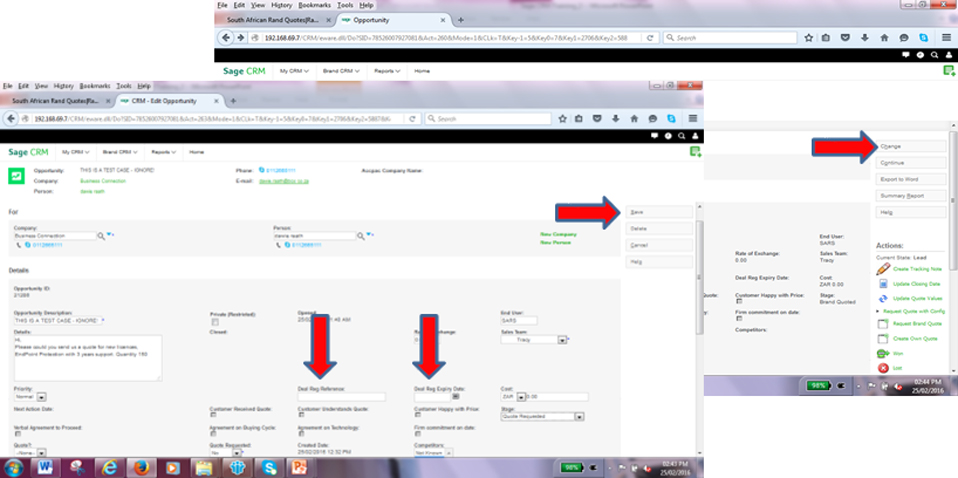Image resolution: width=958 pixels, height=478 pixels.
Task: Click the Windows Start button
Action: 15,468
